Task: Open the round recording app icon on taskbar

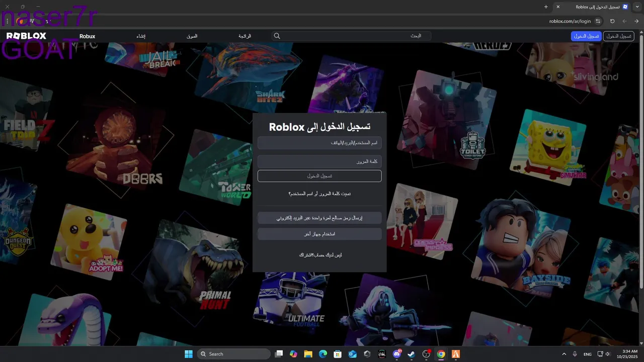Action: (x=426, y=354)
